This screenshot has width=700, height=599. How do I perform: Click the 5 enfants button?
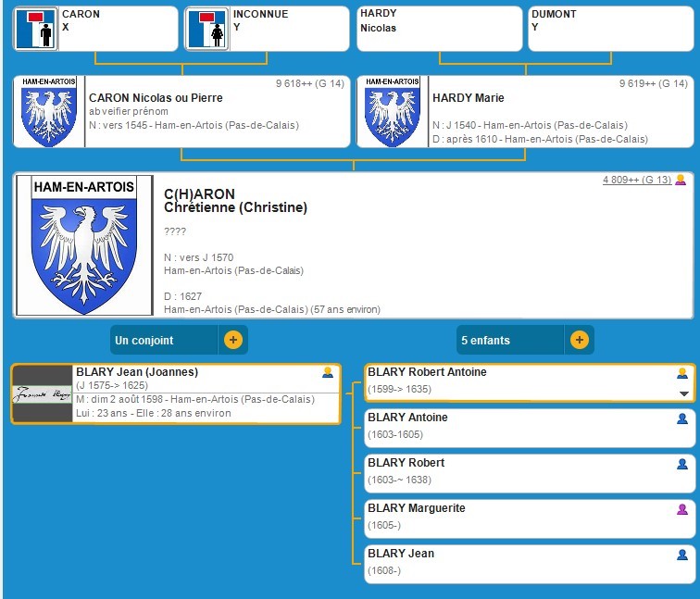[x=510, y=340]
